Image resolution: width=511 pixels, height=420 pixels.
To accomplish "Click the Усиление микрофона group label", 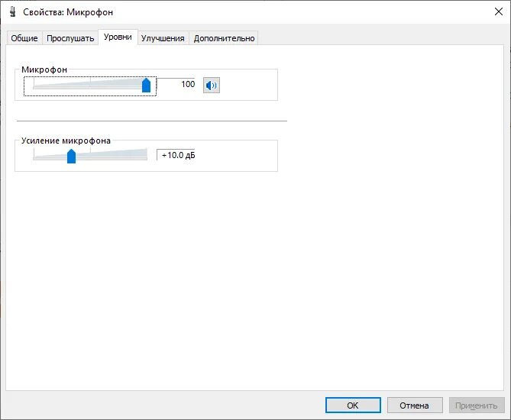I will [x=66, y=141].
